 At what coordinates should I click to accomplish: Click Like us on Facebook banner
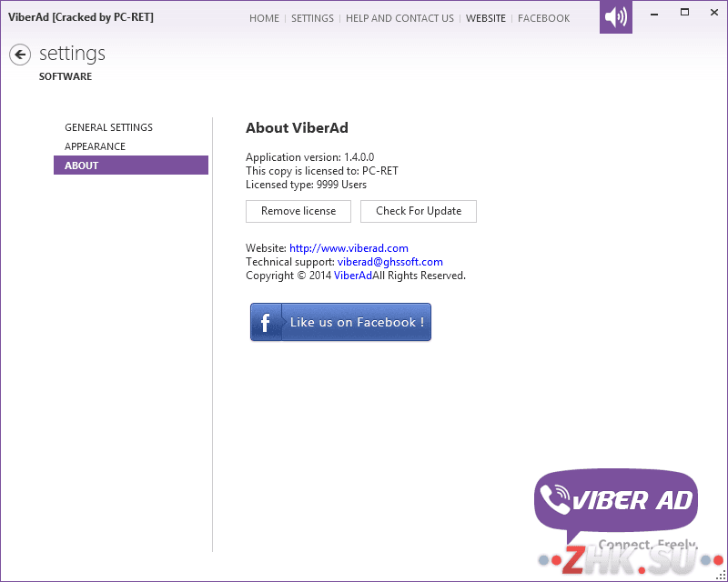340,322
